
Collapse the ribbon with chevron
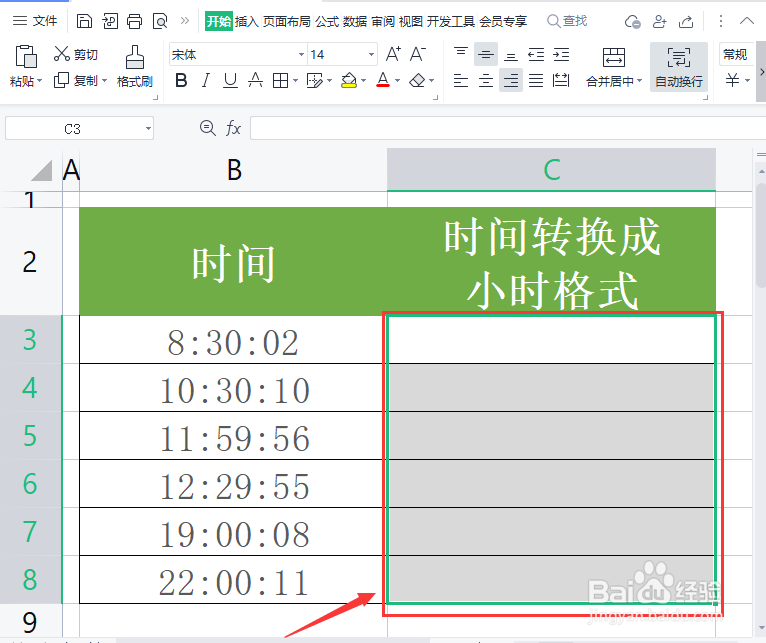746,21
